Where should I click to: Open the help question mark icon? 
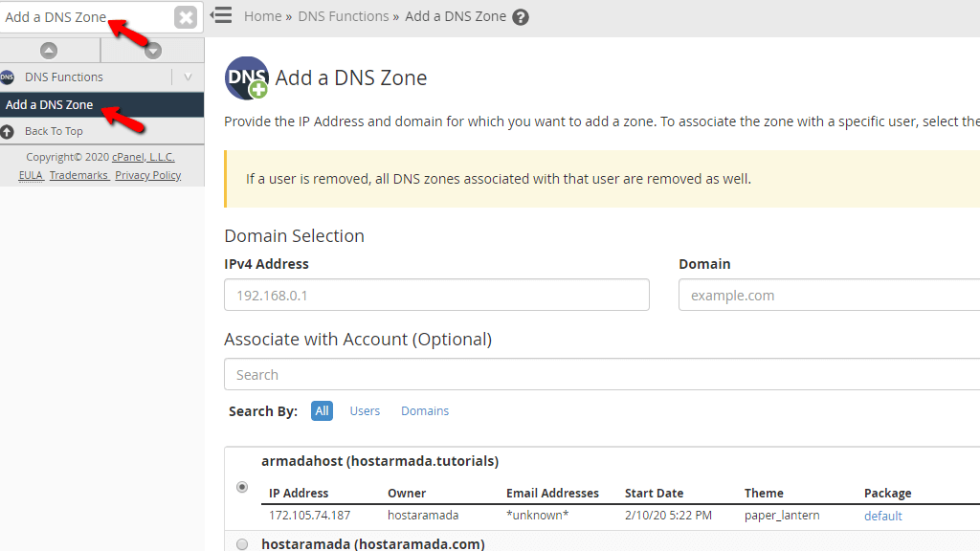521,17
